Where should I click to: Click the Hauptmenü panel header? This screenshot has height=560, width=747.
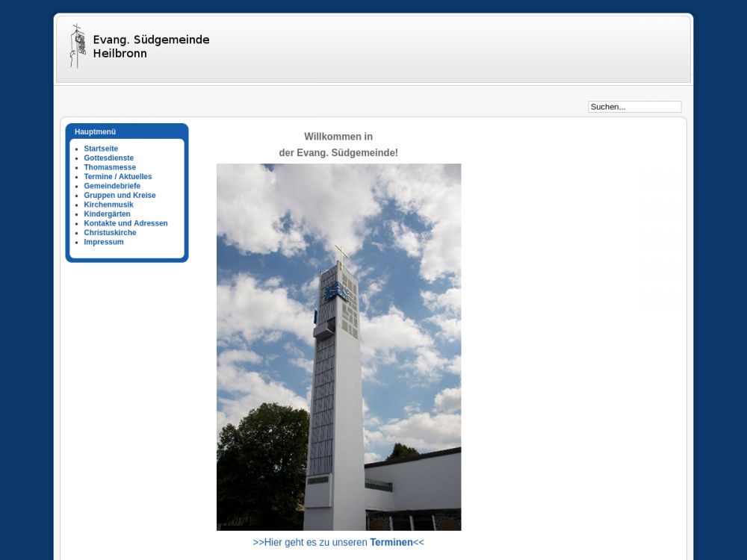pos(96,131)
